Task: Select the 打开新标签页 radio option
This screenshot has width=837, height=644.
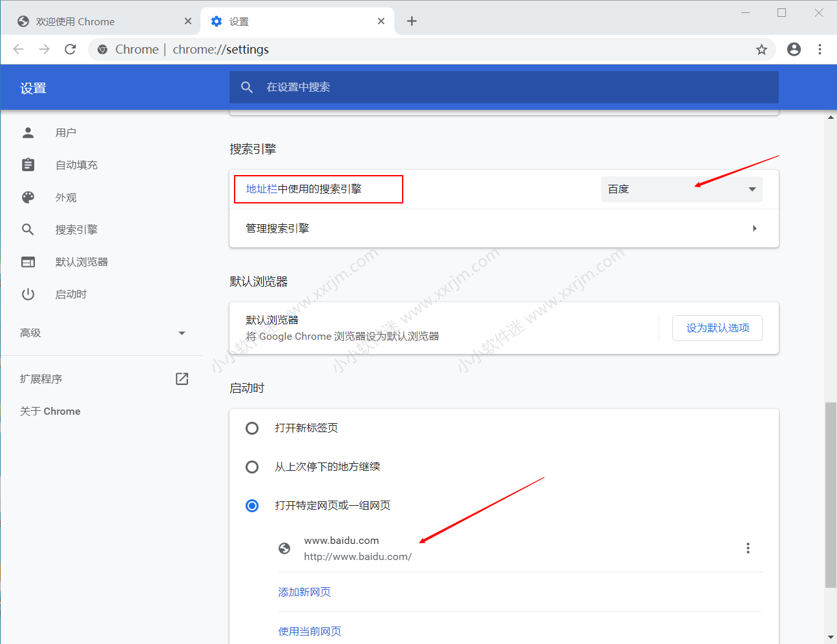Action: tap(252, 428)
